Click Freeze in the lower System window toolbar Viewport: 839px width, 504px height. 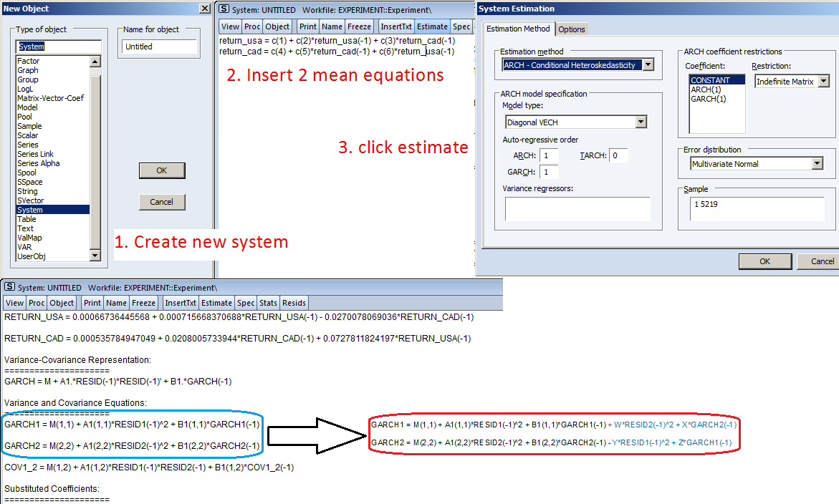pos(143,303)
